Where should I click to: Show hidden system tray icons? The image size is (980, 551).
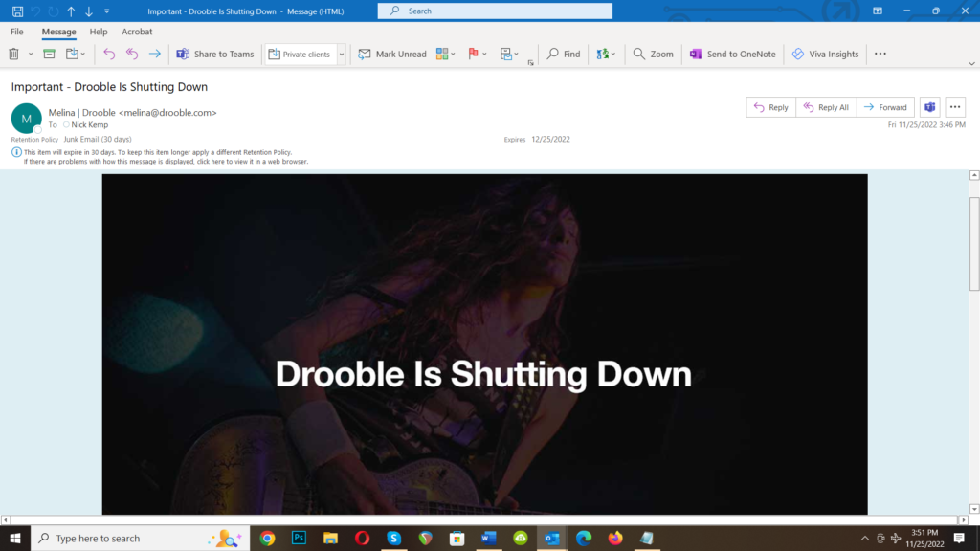[865, 538]
